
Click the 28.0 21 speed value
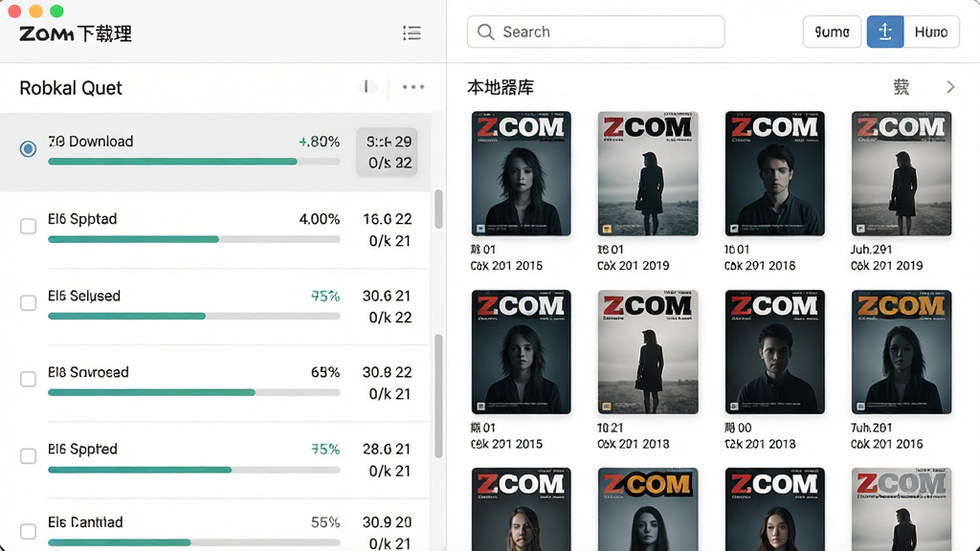(x=387, y=450)
